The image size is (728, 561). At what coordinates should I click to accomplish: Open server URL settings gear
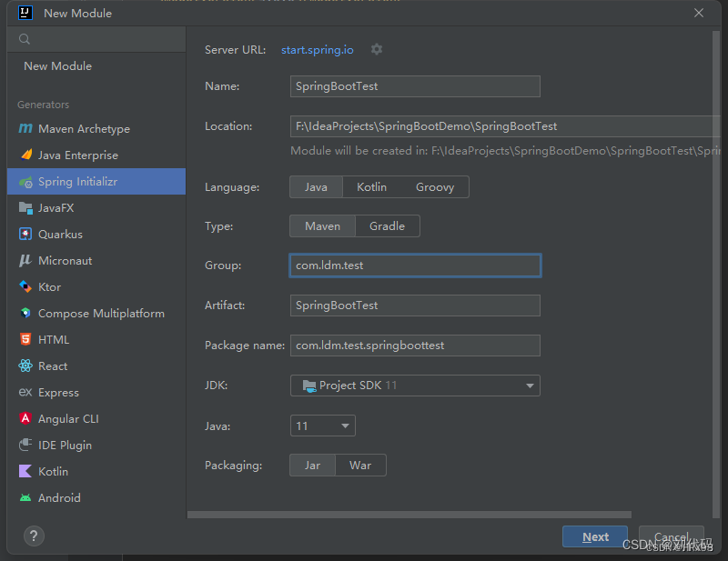tap(377, 49)
